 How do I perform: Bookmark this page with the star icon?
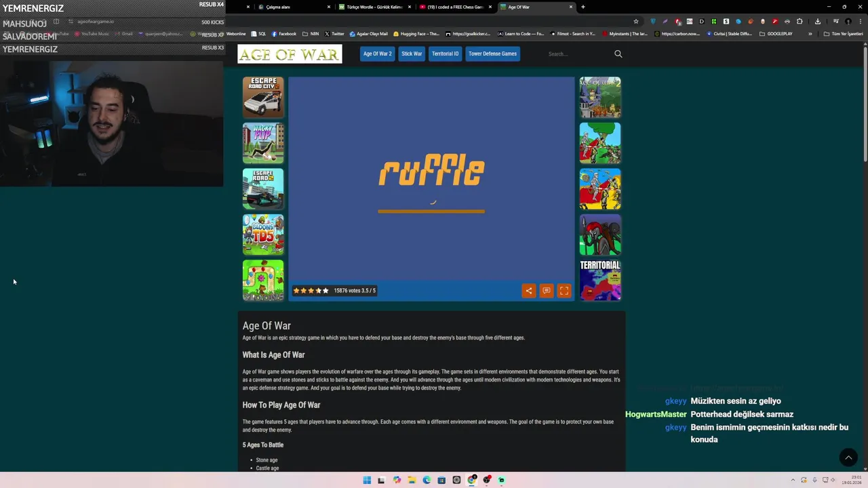[x=635, y=21]
